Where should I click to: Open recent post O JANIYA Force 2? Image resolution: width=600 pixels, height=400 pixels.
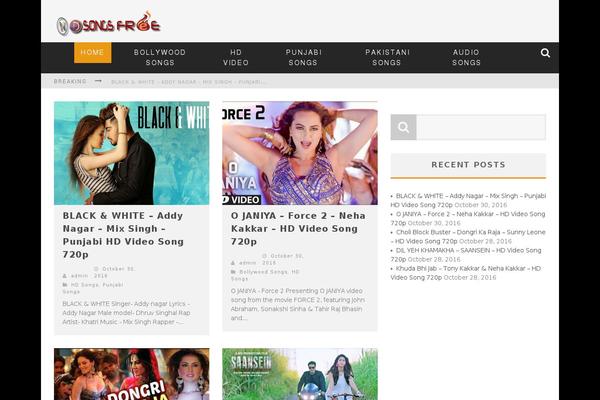468,218
